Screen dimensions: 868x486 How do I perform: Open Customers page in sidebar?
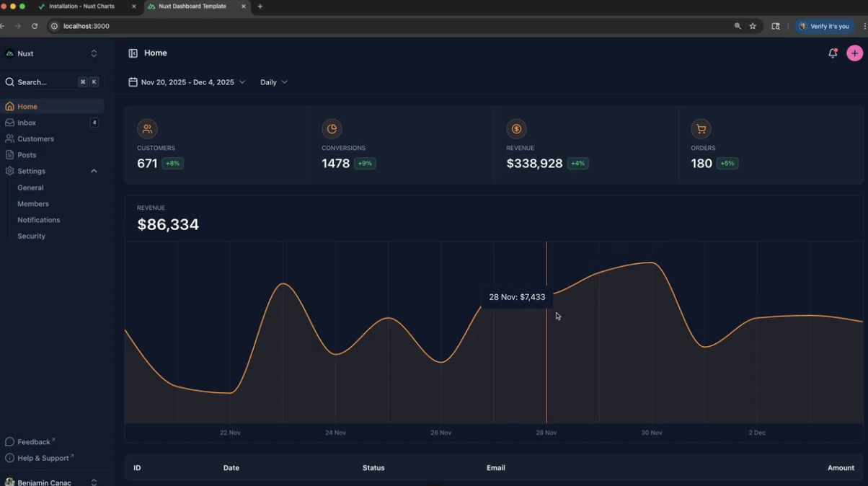point(53,138)
